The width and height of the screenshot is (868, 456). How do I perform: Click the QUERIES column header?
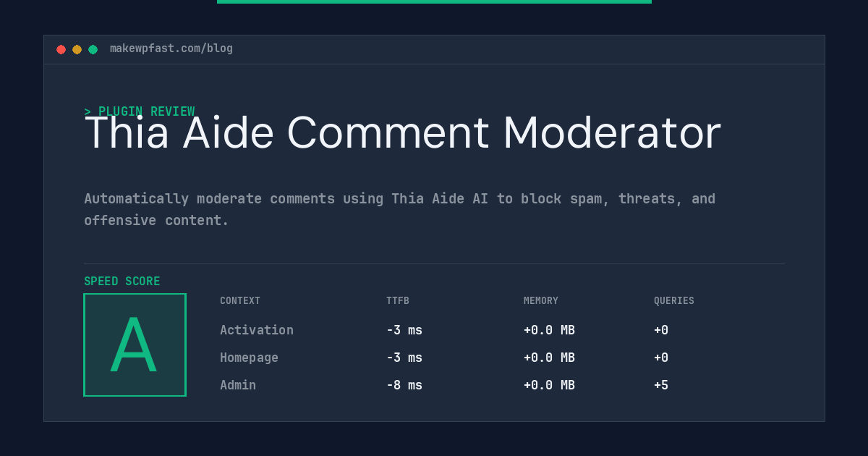click(x=674, y=301)
